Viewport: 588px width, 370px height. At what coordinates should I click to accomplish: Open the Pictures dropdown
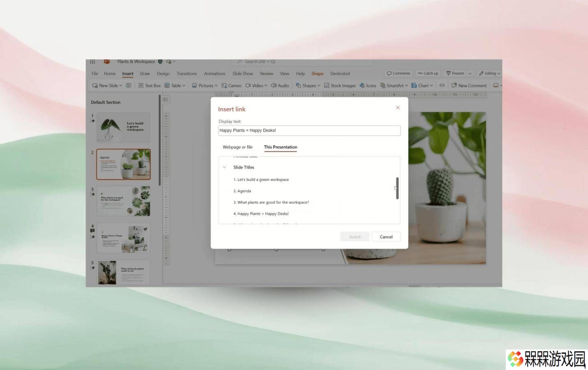pos(205,86)
